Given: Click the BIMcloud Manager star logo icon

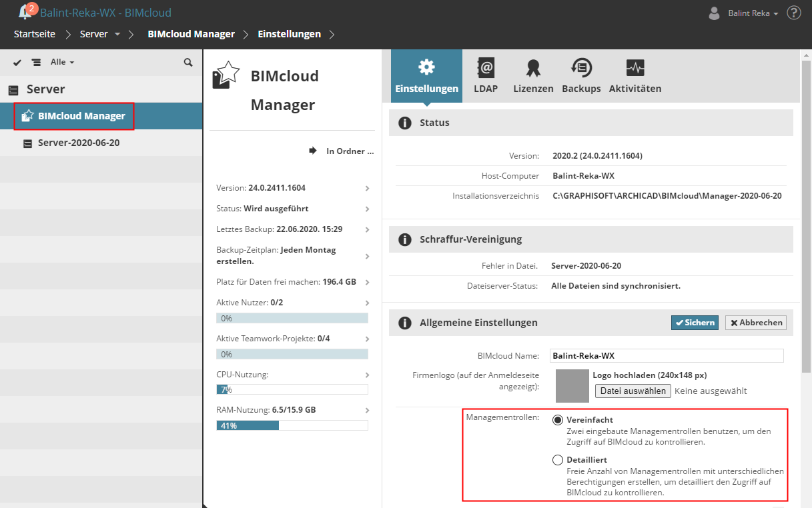Looking at the screenshot, I should click(x=226, y=75).
